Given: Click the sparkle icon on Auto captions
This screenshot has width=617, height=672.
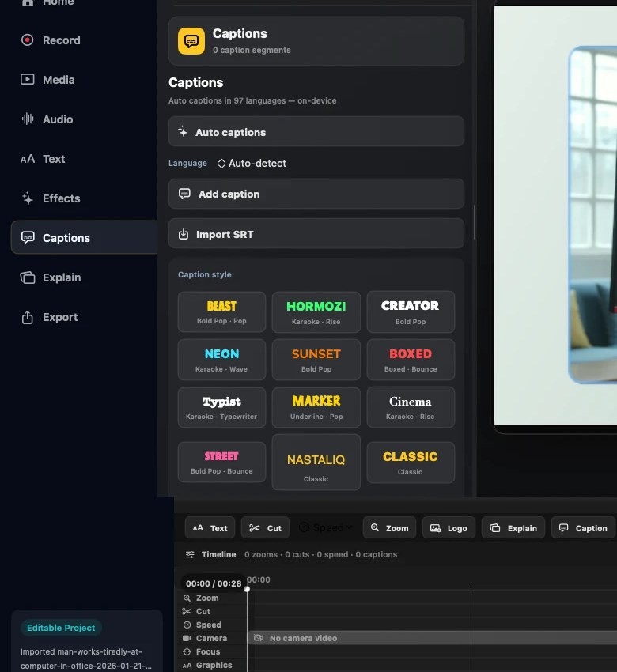Looking at the screenshot, I should click(183, 131).
